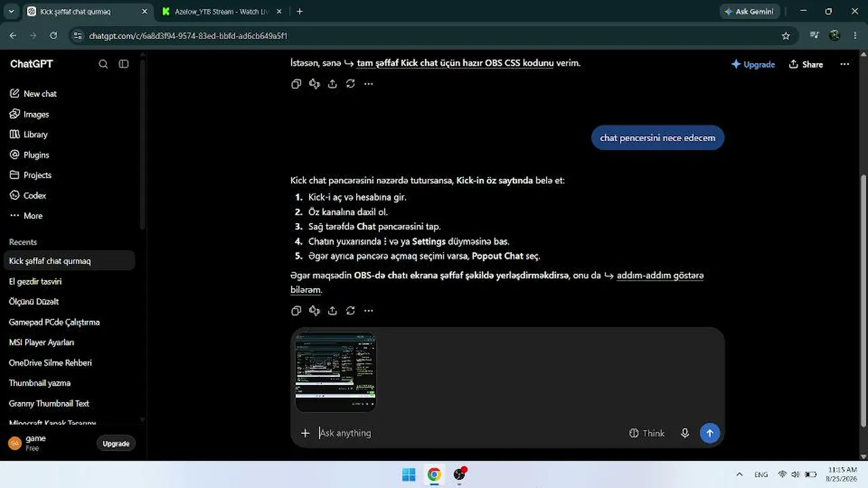
Task: Open the conversation options three-dot menu
Action: click(844, 64)
